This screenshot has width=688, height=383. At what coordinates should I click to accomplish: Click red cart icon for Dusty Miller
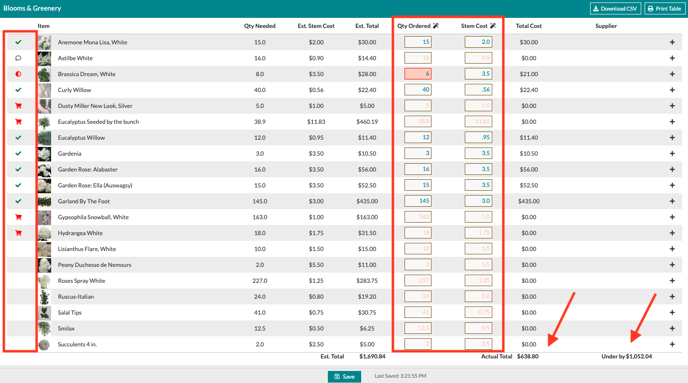click(x=18, y=106)
